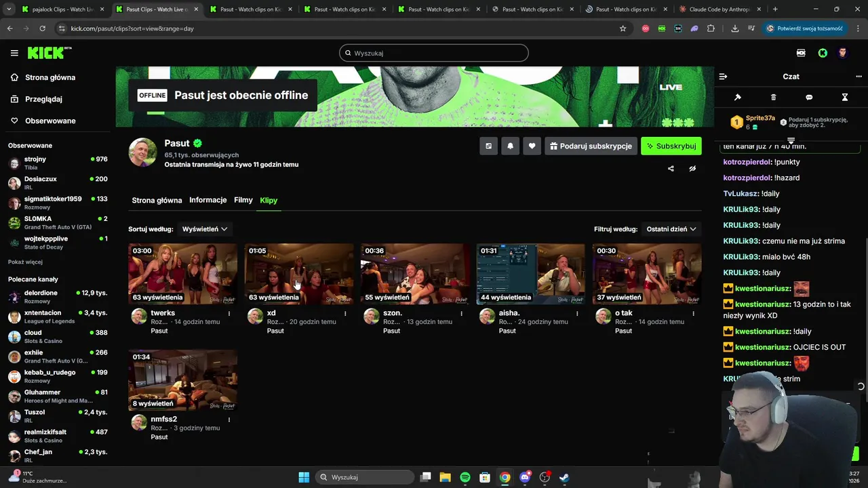Open the Windows Start menu

click(304, 477)
